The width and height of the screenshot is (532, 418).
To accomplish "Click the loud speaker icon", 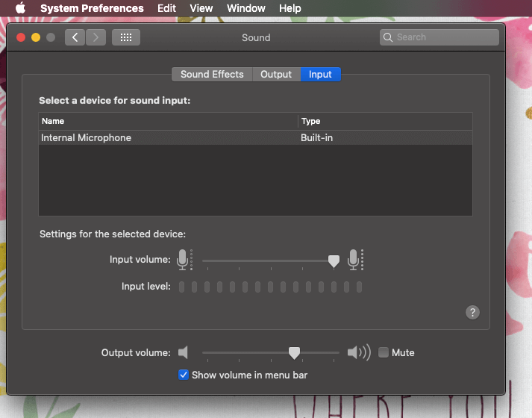I will (x=358, y=352).
